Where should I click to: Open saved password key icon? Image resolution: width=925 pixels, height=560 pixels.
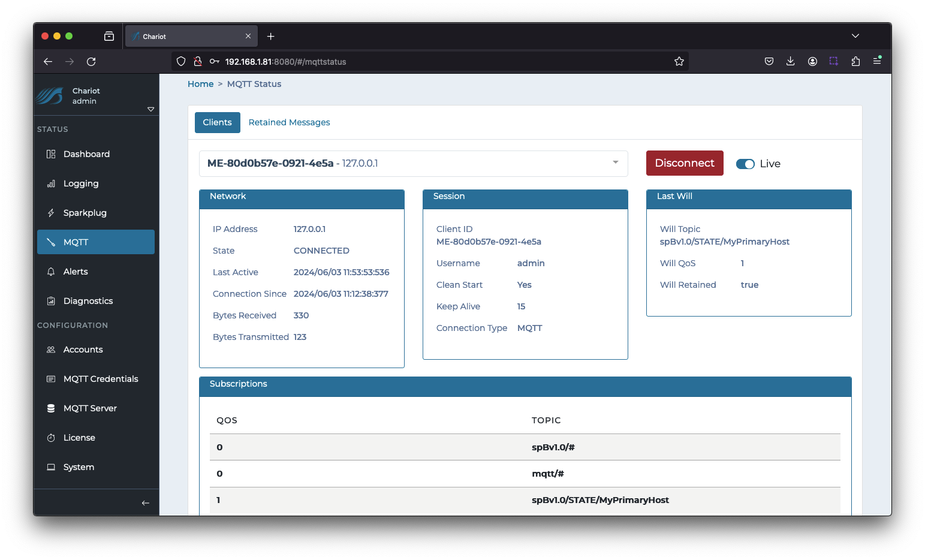pyautogui.click(x=214, y=61)
